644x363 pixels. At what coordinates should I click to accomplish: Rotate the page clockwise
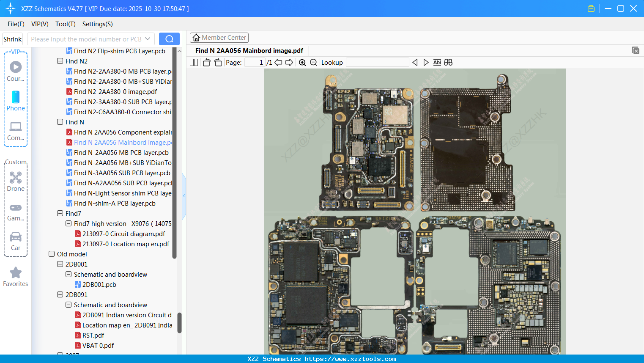218,63
